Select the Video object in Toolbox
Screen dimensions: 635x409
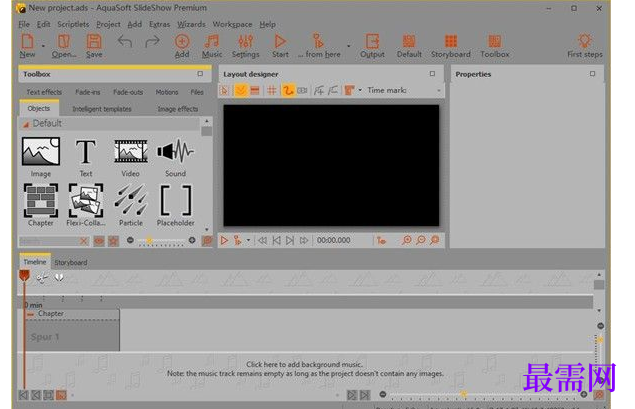point(130,157)
